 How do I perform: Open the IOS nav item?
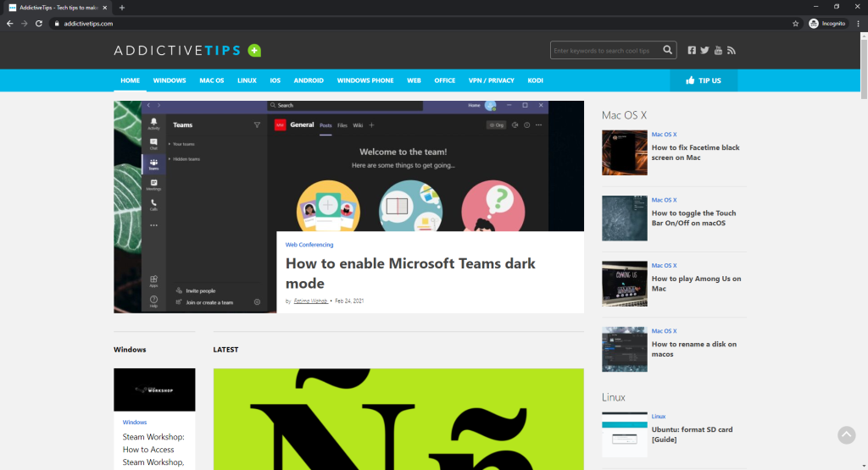(275, 80)
